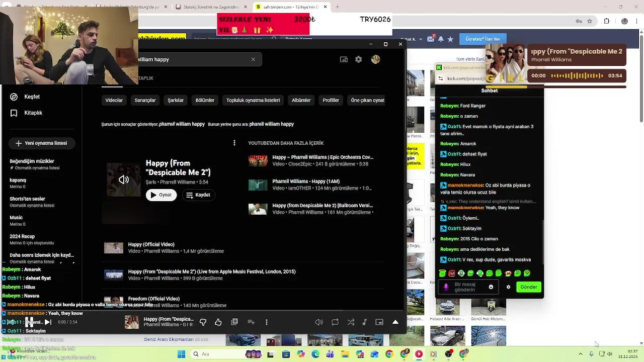Open Keşfet in the sidebar
The height and width of the screenshot is (362, 644).
tap(32, 97)
